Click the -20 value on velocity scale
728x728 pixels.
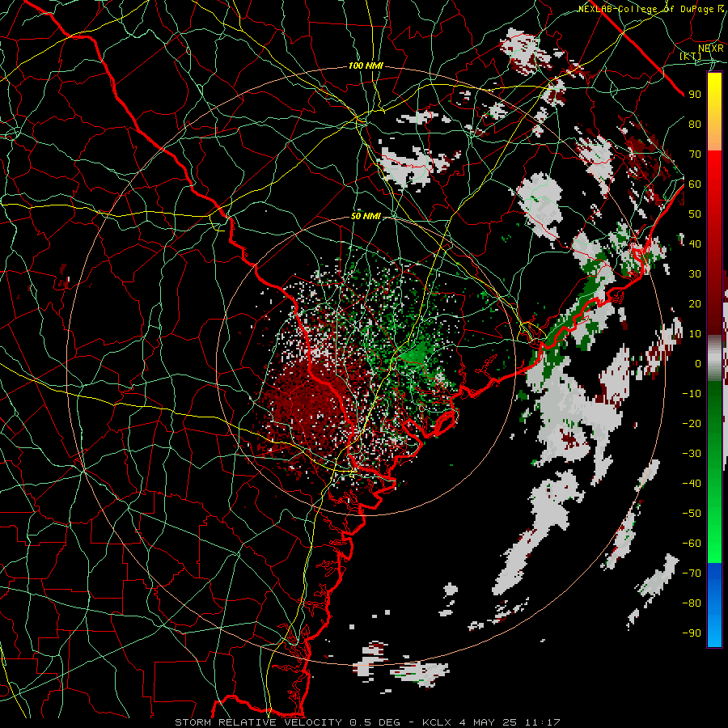click(x=692, y=424)
